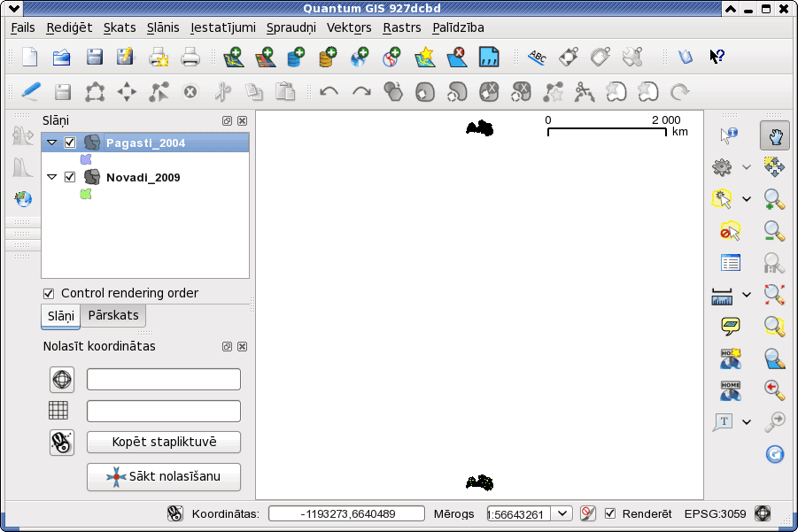Click the first coordinate capture text field

[x=164, y=380]
